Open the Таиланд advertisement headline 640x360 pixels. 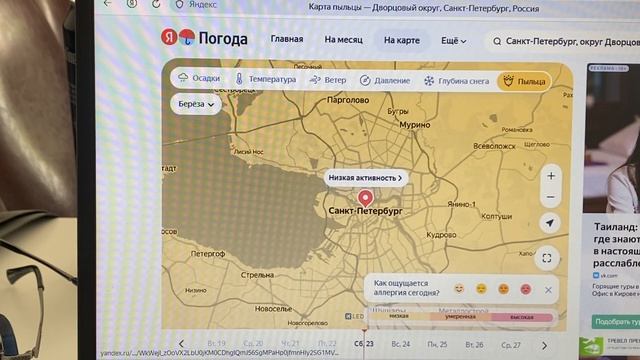coord(616,244)
